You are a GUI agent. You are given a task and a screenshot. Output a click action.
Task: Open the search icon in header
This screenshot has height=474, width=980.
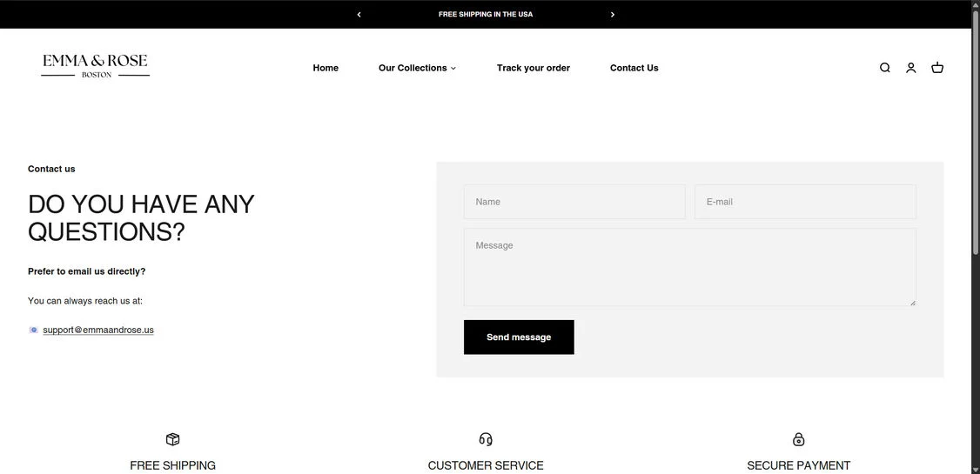click(x=884, y=68)
